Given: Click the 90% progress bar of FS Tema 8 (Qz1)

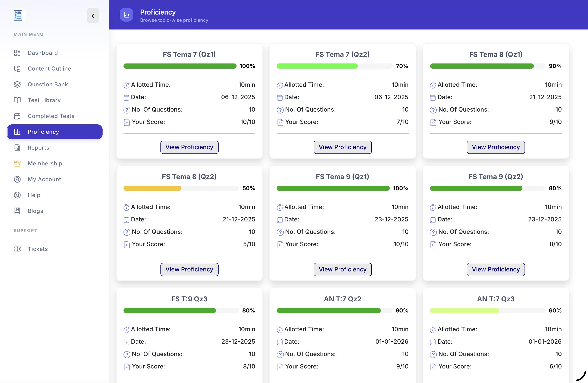Looking at the screenshot, I should [487, 66].
